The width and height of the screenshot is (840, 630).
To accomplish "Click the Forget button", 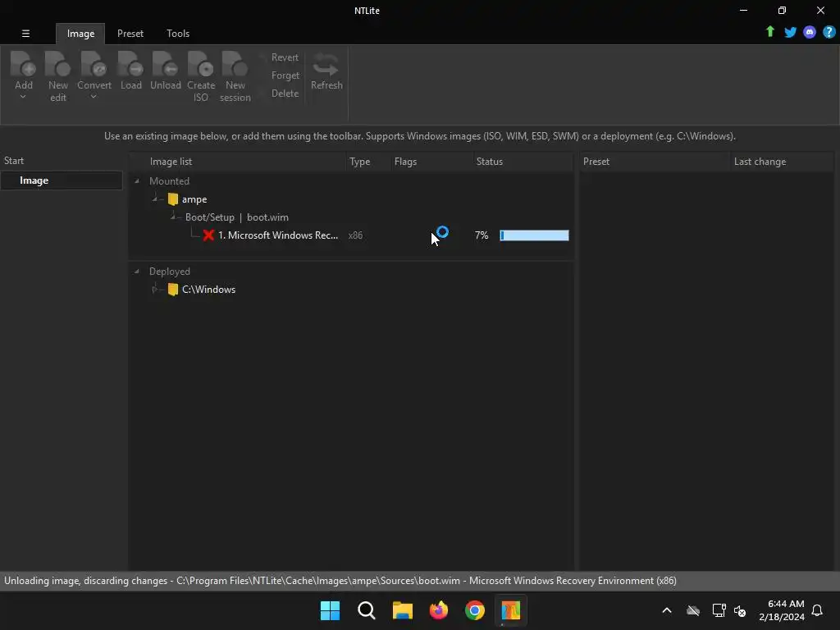I will (285, 75).
